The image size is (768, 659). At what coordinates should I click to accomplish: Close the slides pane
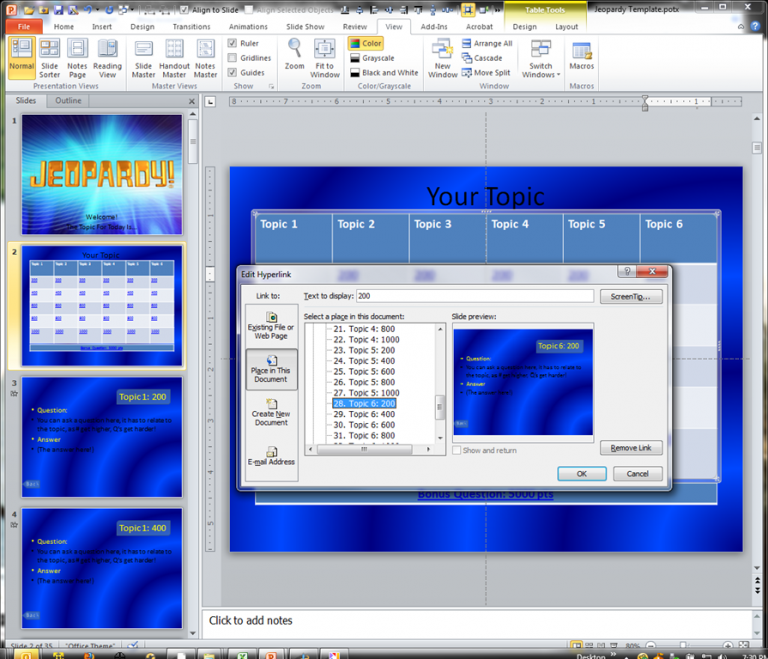[x=192, y=101]
